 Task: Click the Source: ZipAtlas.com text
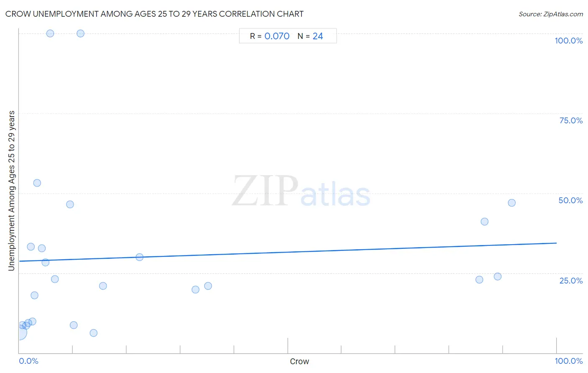[551, 14]
